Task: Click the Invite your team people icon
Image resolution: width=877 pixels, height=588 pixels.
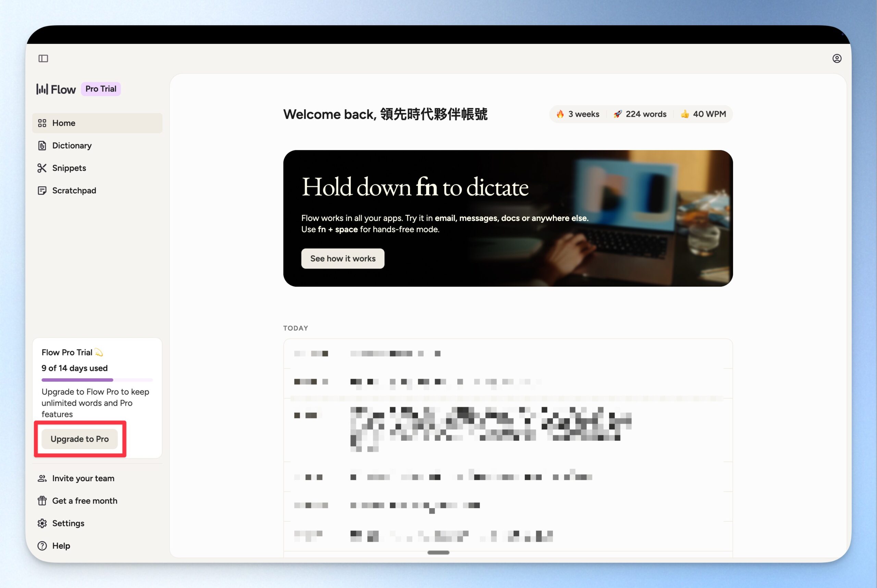Action: coord(42,478)
